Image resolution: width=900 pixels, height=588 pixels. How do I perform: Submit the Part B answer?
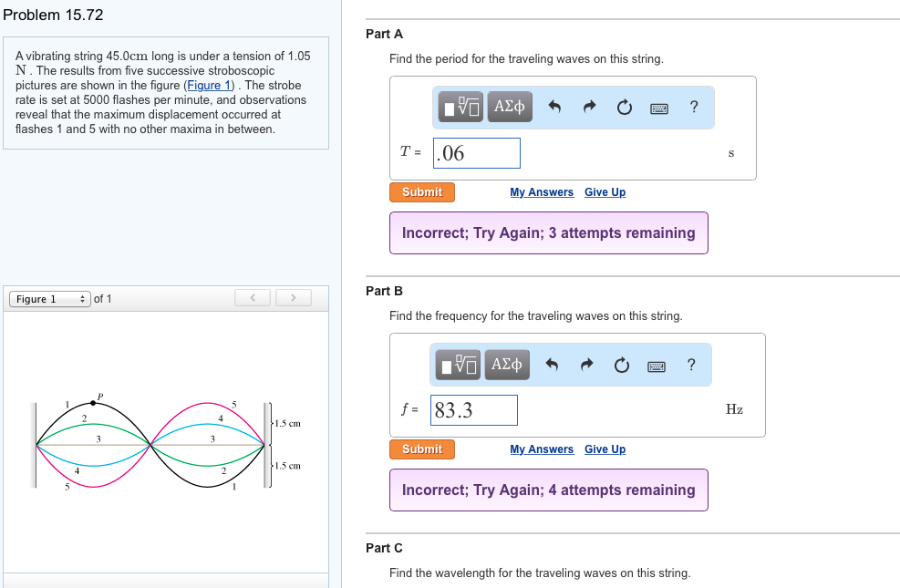coord(421,449)
